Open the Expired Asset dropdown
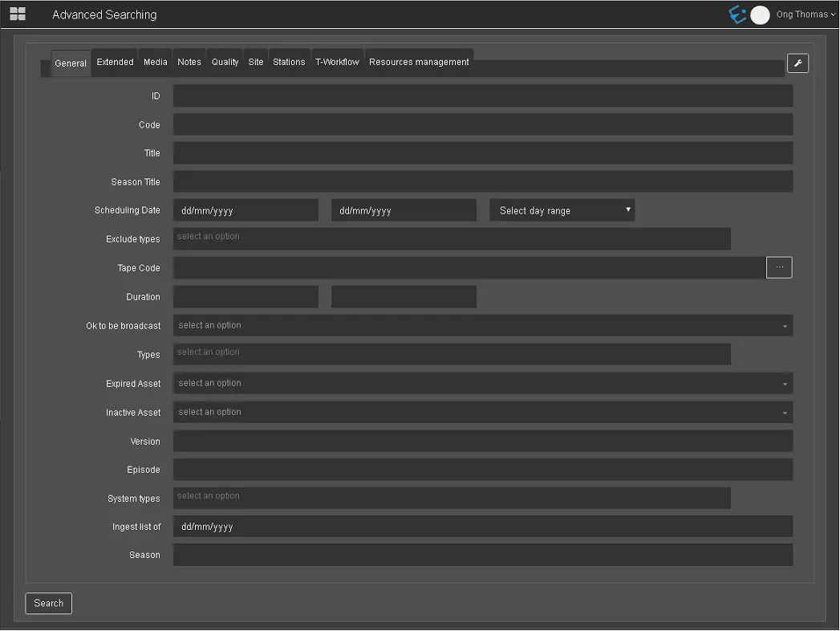This screenshot has height=631, width=840. (482, 384)
